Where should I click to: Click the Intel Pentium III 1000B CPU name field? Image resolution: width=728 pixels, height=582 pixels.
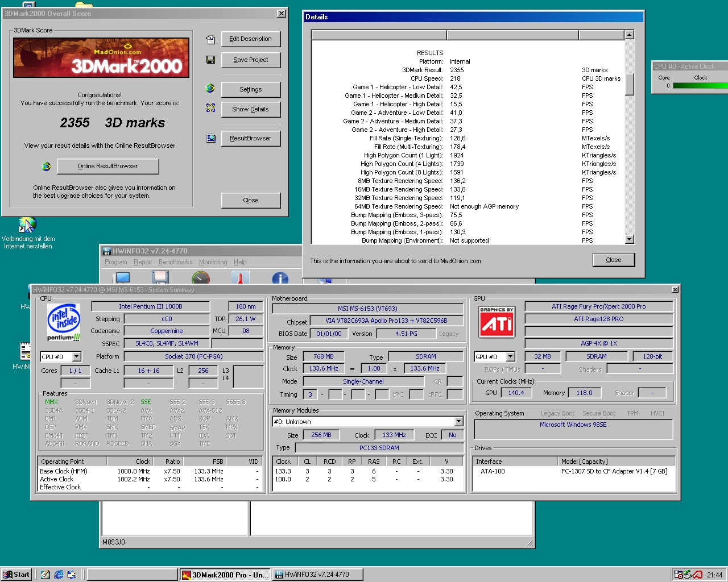click(x=150, y=306)
